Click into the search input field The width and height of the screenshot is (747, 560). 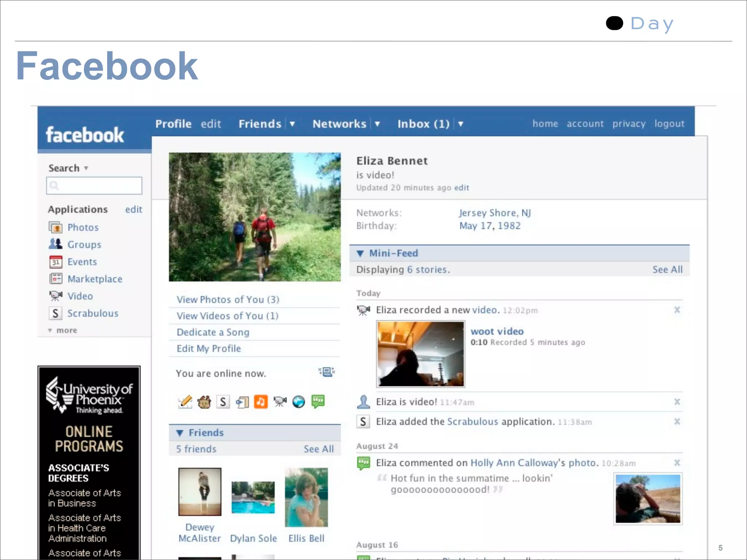click(94, 186)
